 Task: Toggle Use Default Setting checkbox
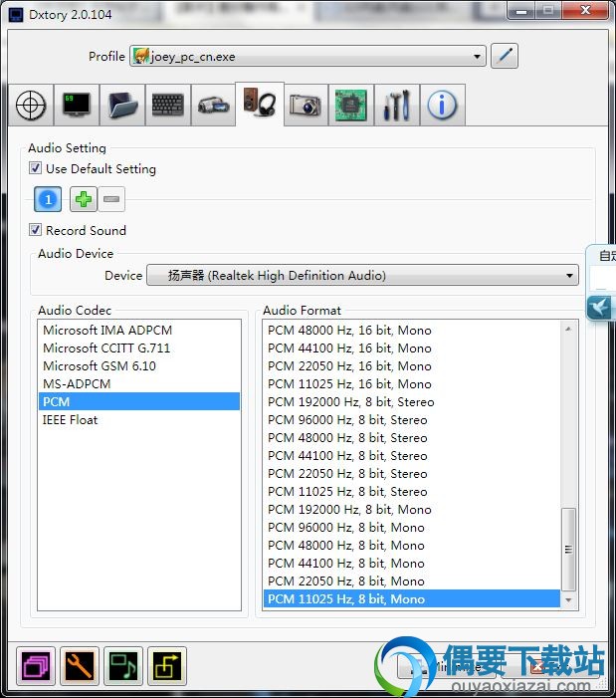tap(35, 168)
